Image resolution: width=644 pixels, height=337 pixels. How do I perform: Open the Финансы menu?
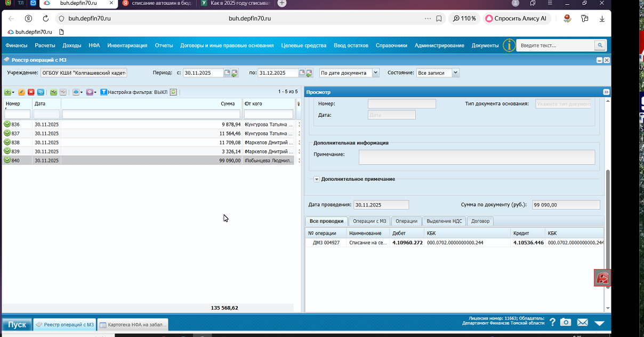pos(17,45)
